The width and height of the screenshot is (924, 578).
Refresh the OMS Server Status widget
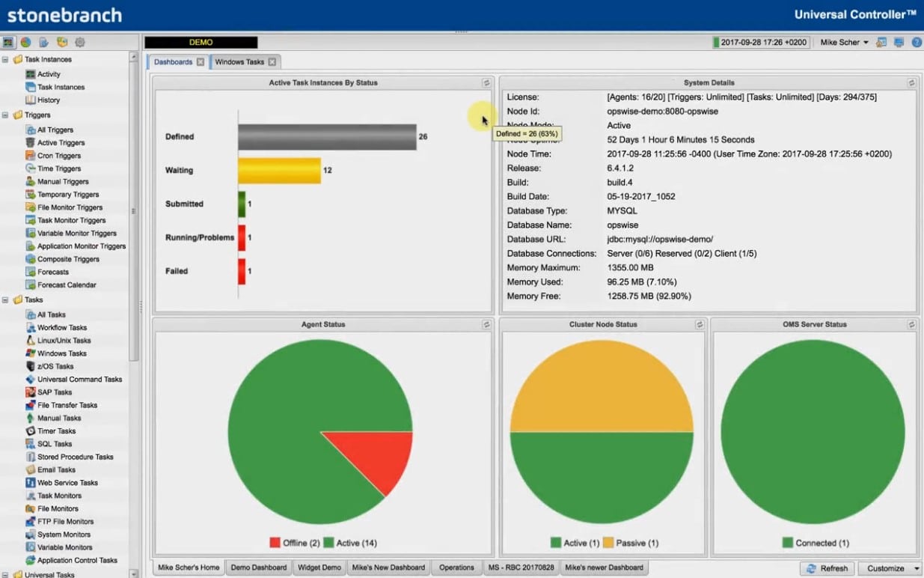(911, 325)
